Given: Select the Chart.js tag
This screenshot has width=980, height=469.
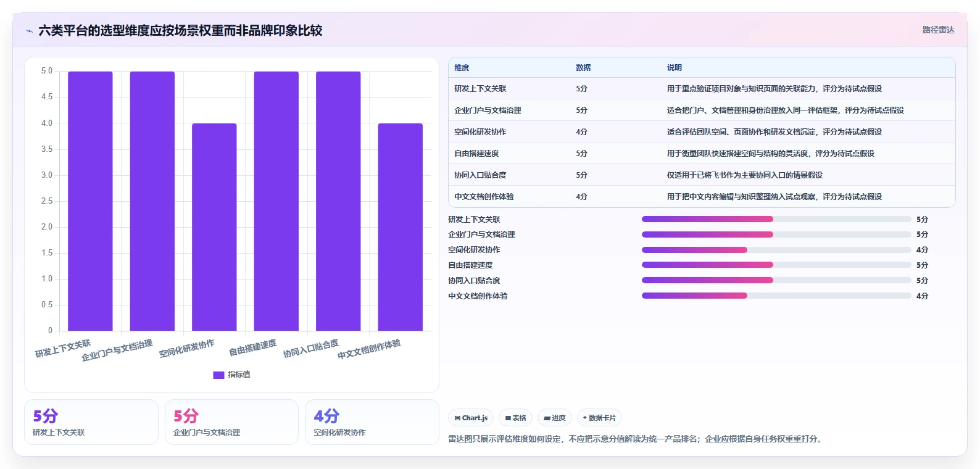Looking at the screenshot, I should click(471, 418).
